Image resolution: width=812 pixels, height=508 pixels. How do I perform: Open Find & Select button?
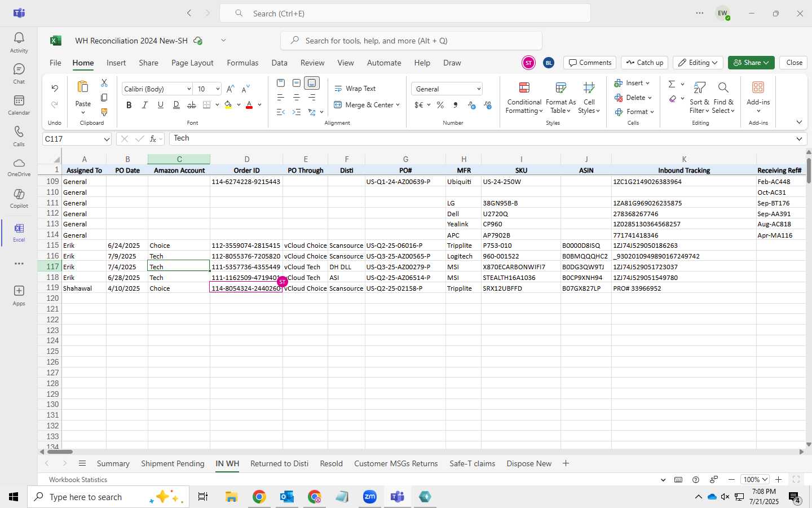click(723, 97)
